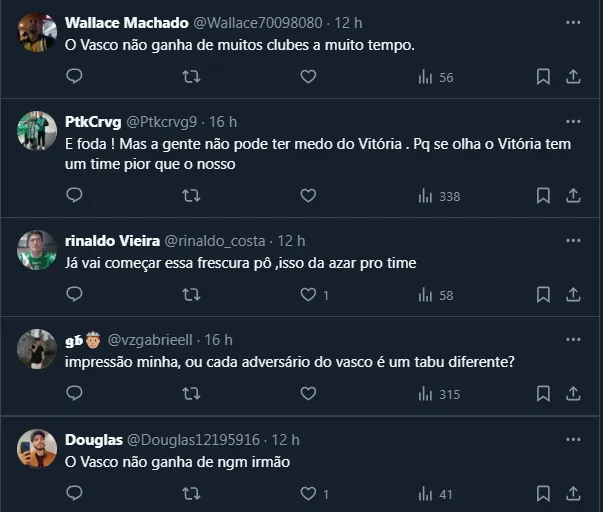This screenshot has height=512, width=603.
Task: Reply to Douglas's tweet
Action: 74,493
